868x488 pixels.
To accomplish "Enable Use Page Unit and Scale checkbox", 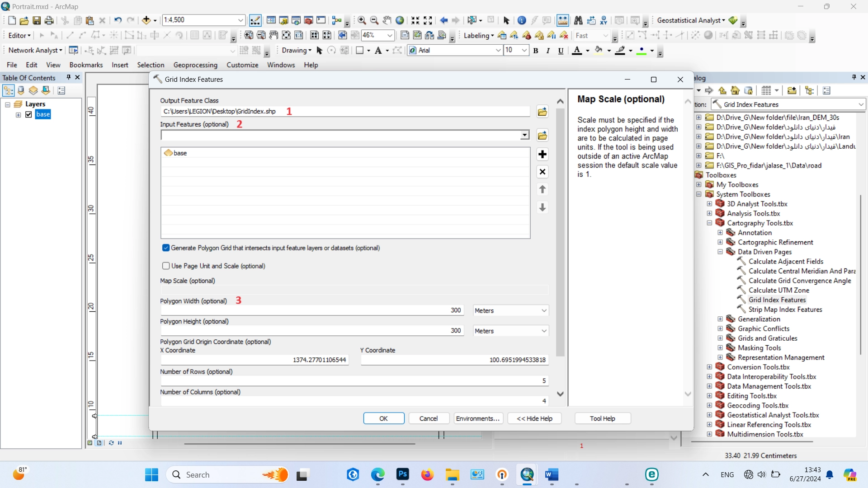I will click(166, 266).
